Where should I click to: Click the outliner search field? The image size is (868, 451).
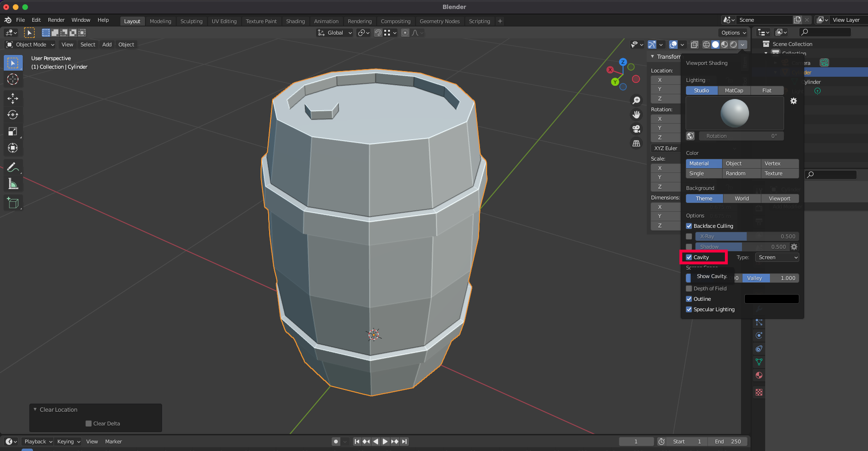click(825, 32)
